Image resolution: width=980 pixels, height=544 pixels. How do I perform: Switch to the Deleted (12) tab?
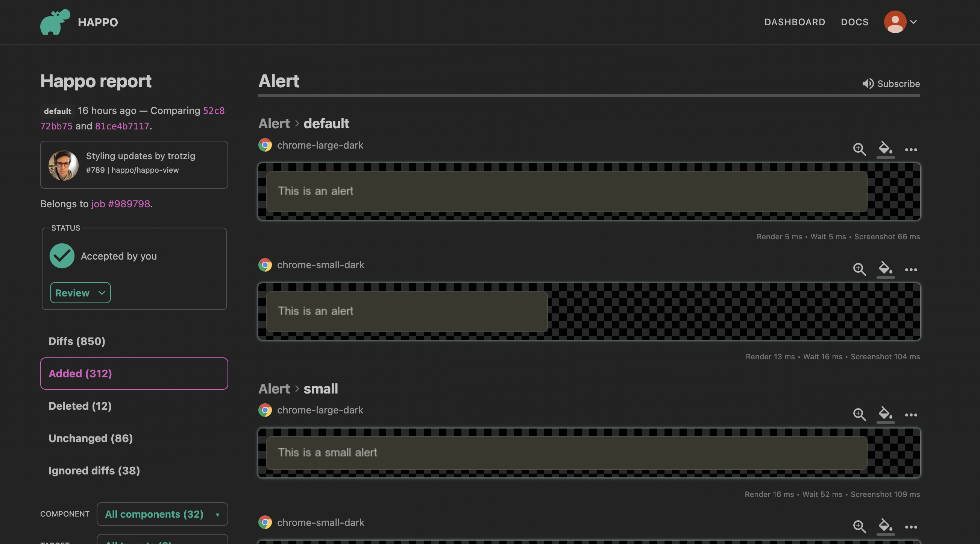click(x=80, y=406)
